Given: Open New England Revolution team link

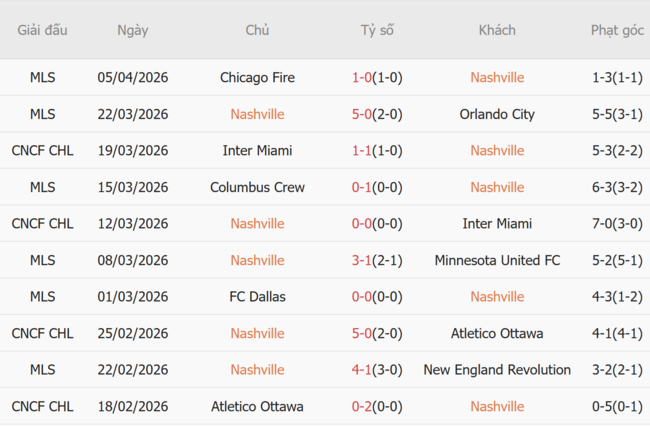Looking at the screenshot, I should point(497,369).
